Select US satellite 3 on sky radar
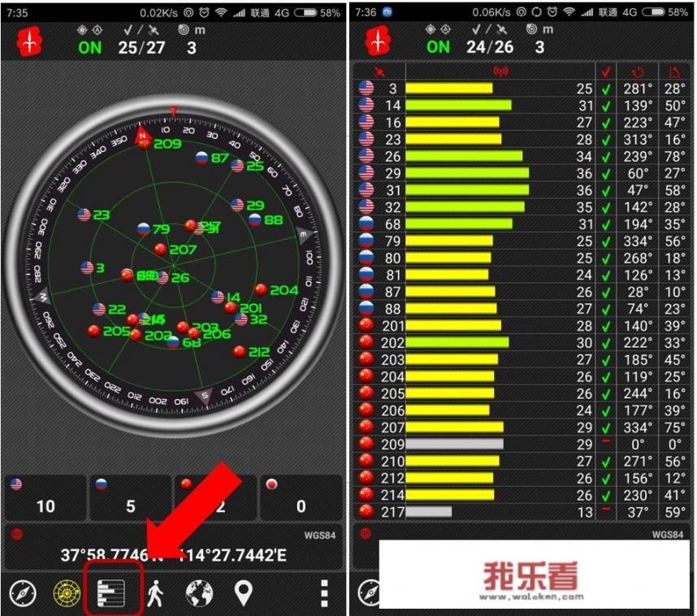Image resolution: width=697 pixels, height=616 pixels. point(87,267)
